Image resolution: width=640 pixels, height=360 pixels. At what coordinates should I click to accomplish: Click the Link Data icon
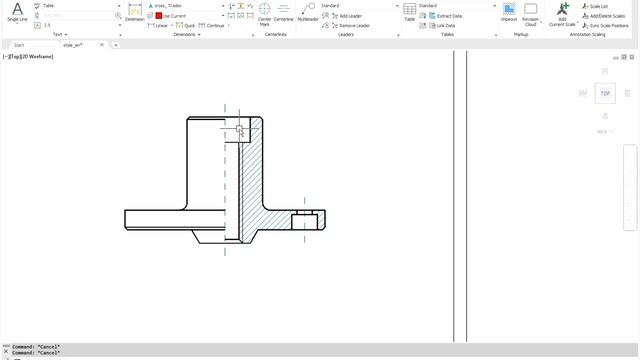coord(432,25)
